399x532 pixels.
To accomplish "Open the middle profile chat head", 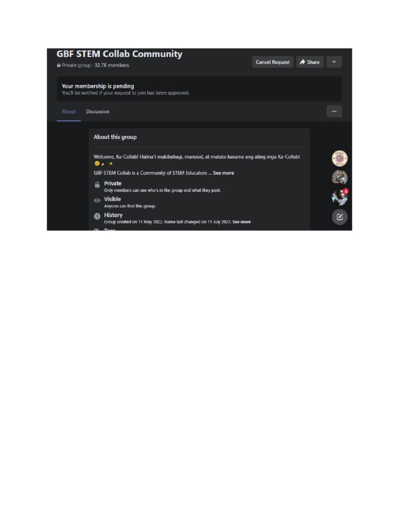I will click(x=340, y=178).
